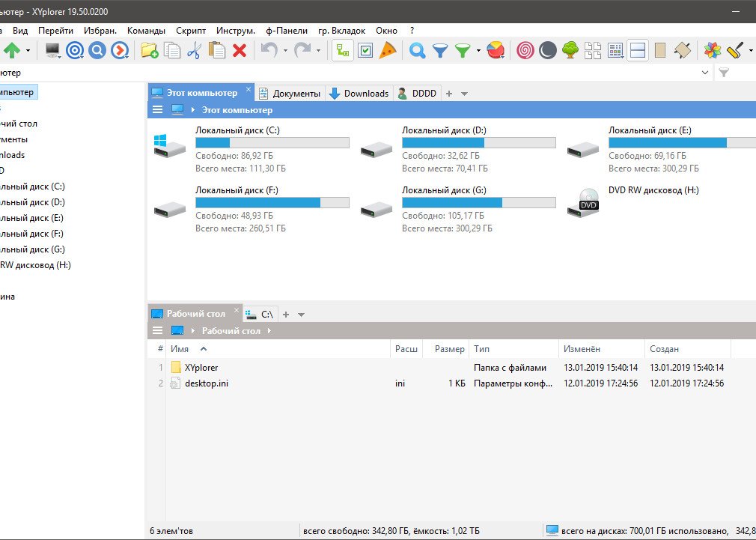This screenshot has height=540, width=756.
Task: Click the green tree icon
Action: coord(570,50)
